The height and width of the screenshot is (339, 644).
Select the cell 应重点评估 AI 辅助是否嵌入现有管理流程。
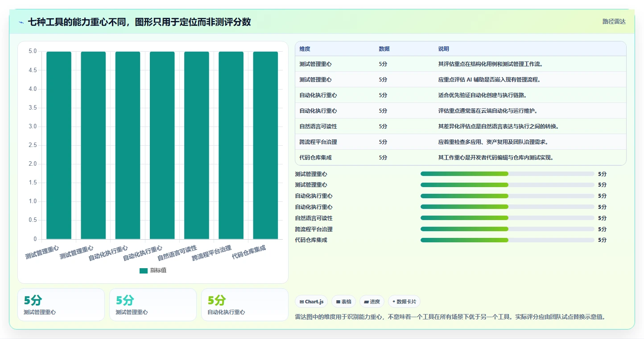tap(489, 80)
